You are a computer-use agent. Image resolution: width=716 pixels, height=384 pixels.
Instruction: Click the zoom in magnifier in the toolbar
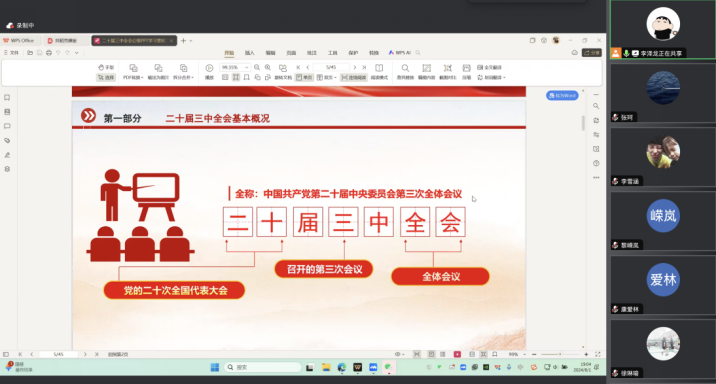[268, 67]
